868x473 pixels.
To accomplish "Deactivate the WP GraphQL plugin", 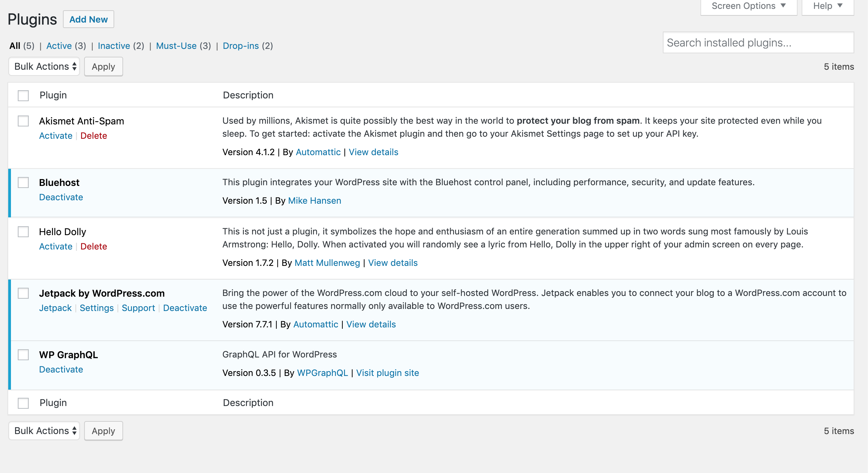I will (61, 369).
